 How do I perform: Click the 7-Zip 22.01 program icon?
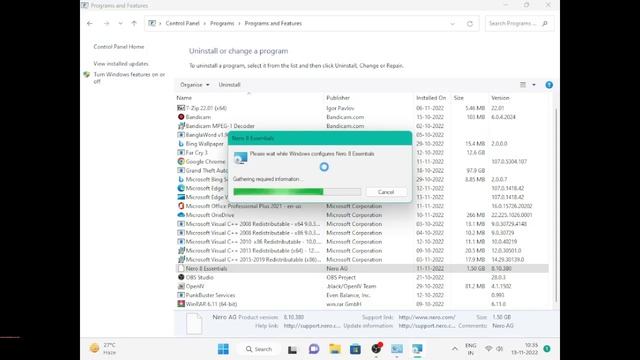click(x=181, y=108)
